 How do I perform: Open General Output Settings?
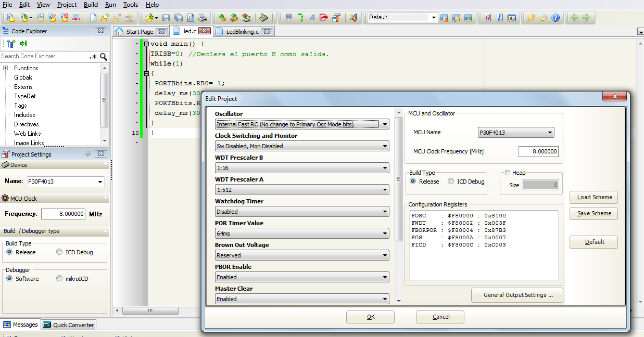[517, 295]
